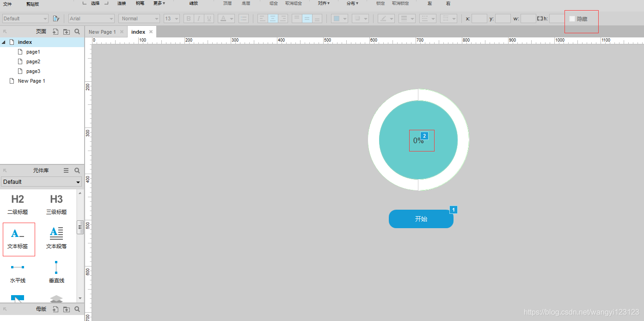Viewport: 644px width, 321px height.
Task: Toggle underline text formatting
Action: pyautogui.click(x=209, y=18)
